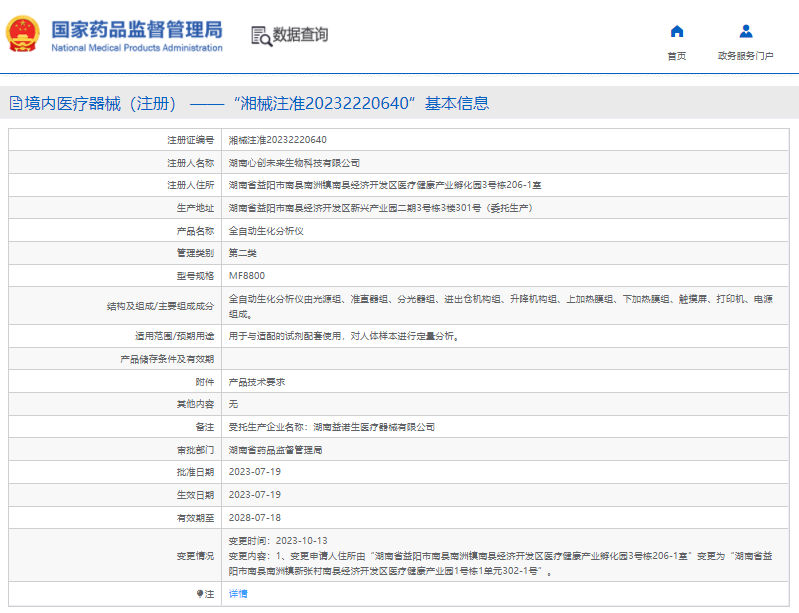Click registrant name 湖南心创未来生物科技有限公司
This screenshot has width=799, height=613.
click(294, 163)
